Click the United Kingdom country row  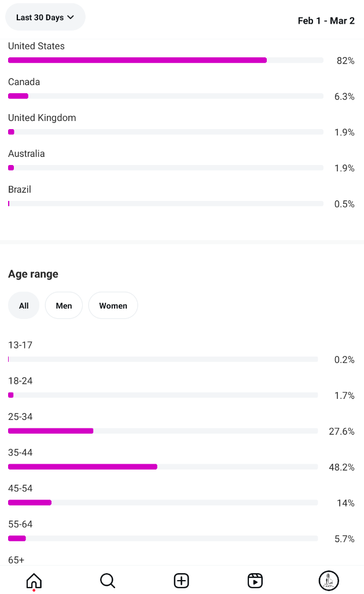181,125
